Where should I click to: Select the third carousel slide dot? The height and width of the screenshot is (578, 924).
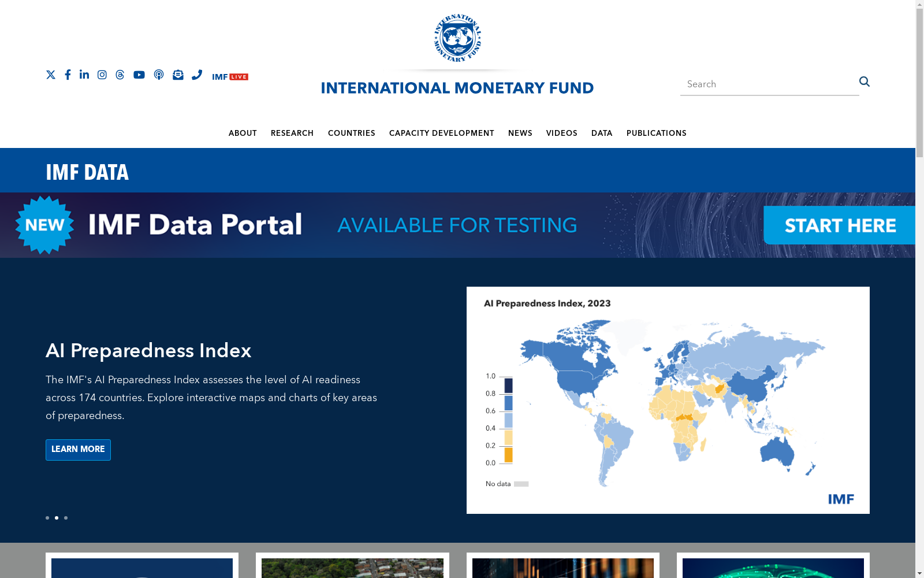click(x=66, y=518)
